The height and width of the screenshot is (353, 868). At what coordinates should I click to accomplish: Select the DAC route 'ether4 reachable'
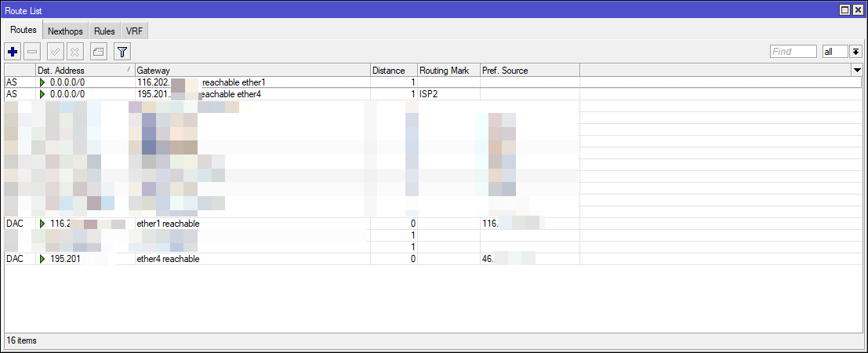coord(433,259)
